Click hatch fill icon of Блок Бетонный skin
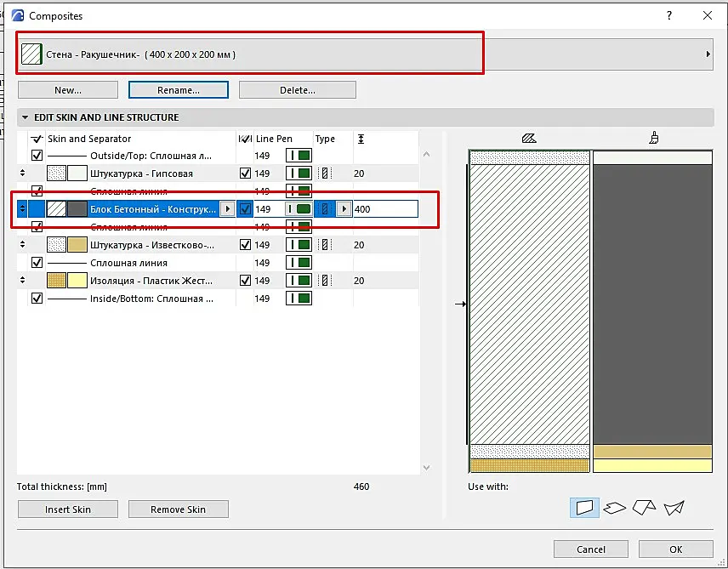 tap(57, 209)
